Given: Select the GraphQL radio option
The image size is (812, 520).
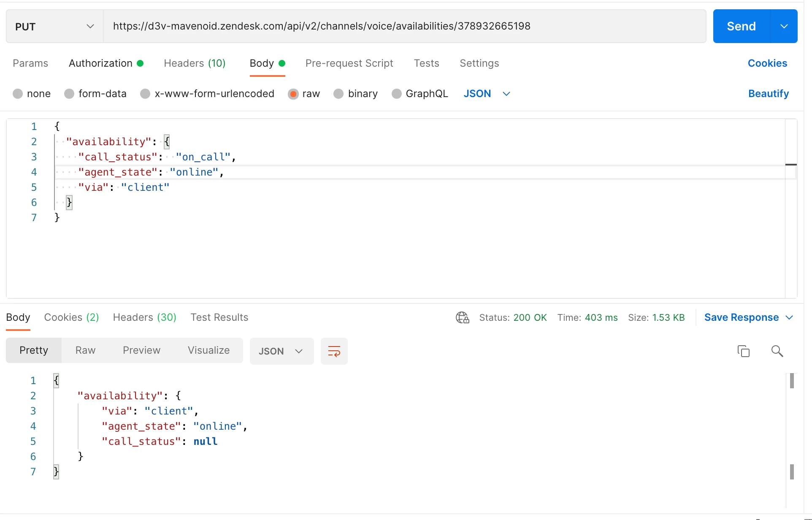Looking at the screenshot, I should [396, 94].
